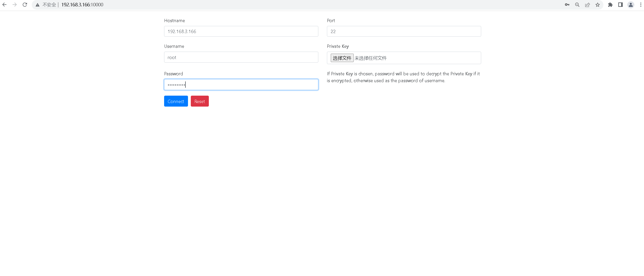
Task: Reload the current page
Action: 25,5
